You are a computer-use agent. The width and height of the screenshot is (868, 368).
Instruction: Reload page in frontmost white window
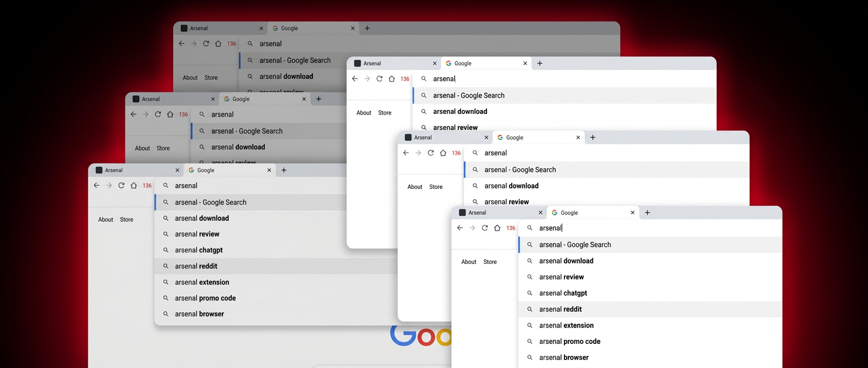[485, 228]
